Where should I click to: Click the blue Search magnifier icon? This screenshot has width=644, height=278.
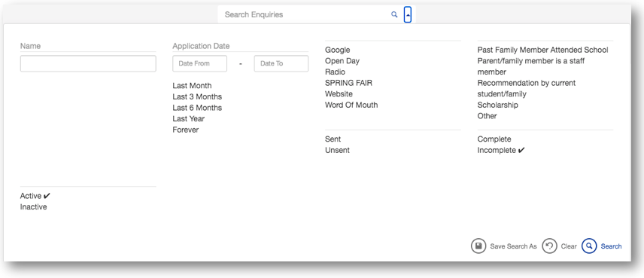coord(589,246)
